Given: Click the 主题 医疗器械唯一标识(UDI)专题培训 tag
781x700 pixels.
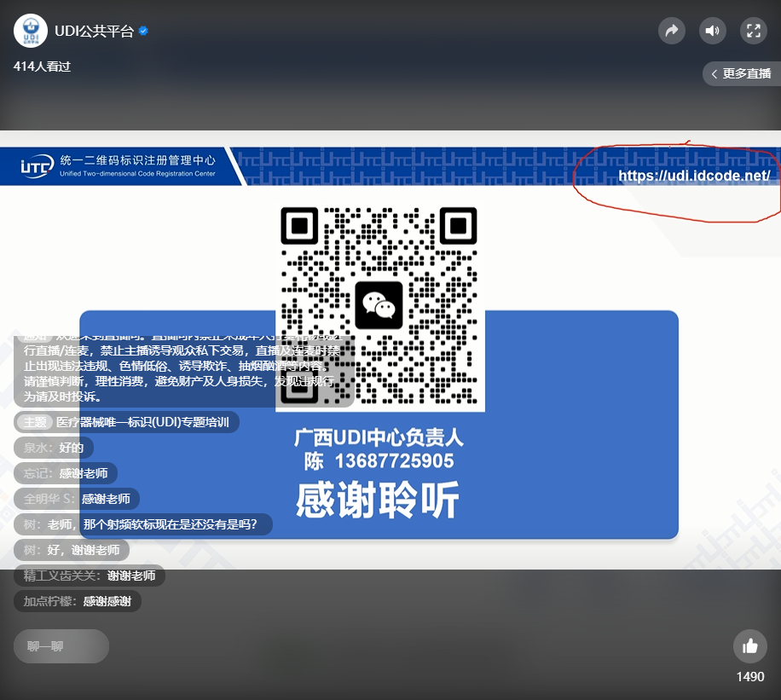Looking at the screenshot, I should click(x=126, y=422).
